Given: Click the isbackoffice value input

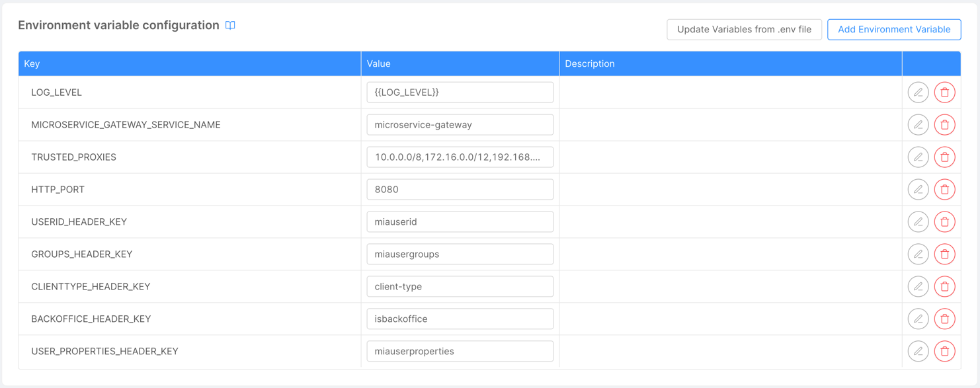Looking at the screenshot, I should click(460, 319).
